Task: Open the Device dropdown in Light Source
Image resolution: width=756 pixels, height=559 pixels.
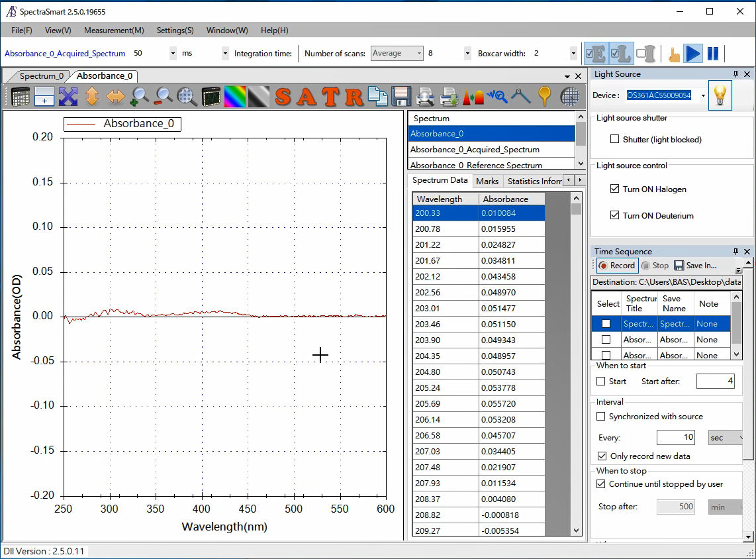Action: click(702, 96)
